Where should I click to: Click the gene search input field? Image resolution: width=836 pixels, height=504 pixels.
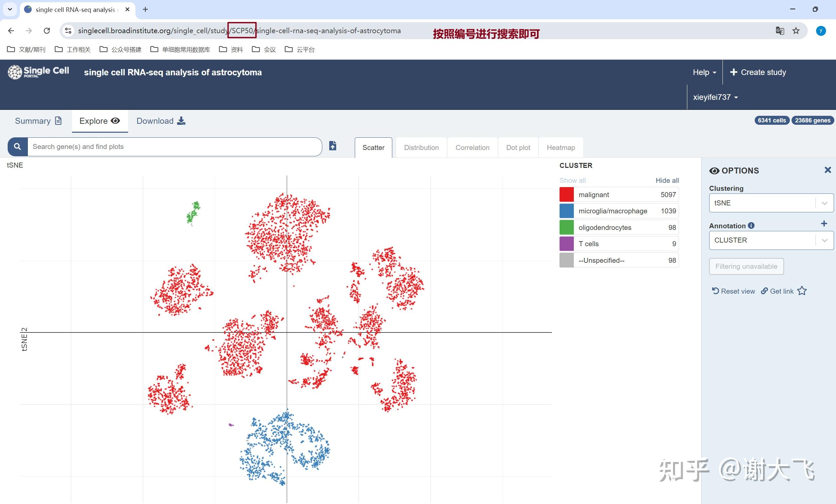tap(174, 147)
